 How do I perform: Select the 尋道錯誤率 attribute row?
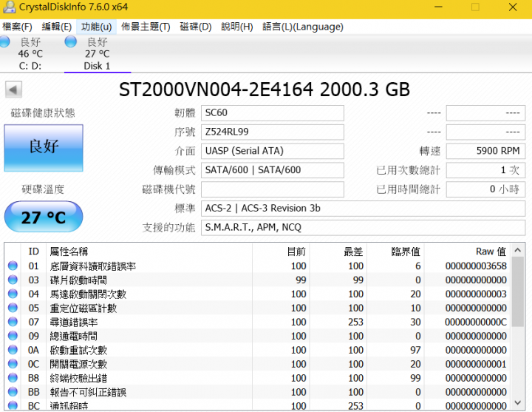tap(258, 322)
